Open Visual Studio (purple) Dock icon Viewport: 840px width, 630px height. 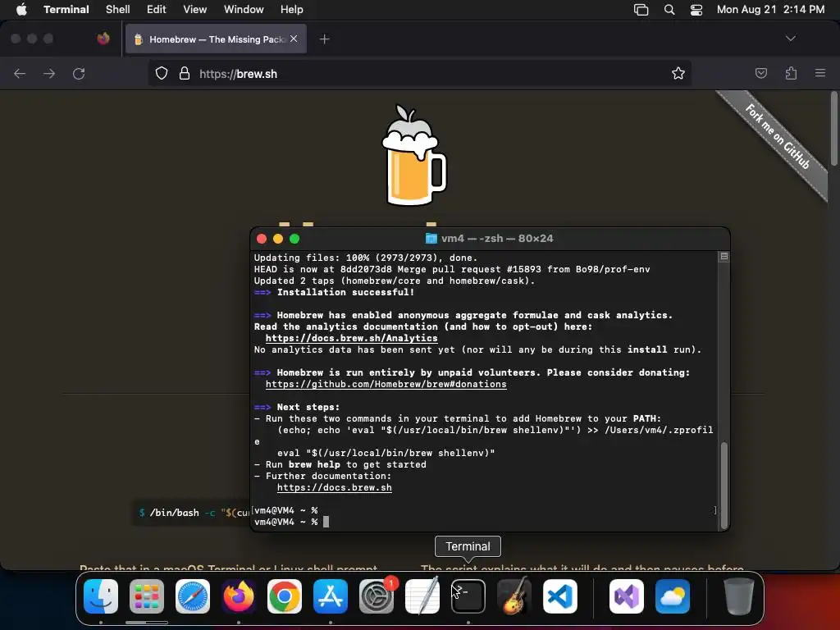click(627, 596)
